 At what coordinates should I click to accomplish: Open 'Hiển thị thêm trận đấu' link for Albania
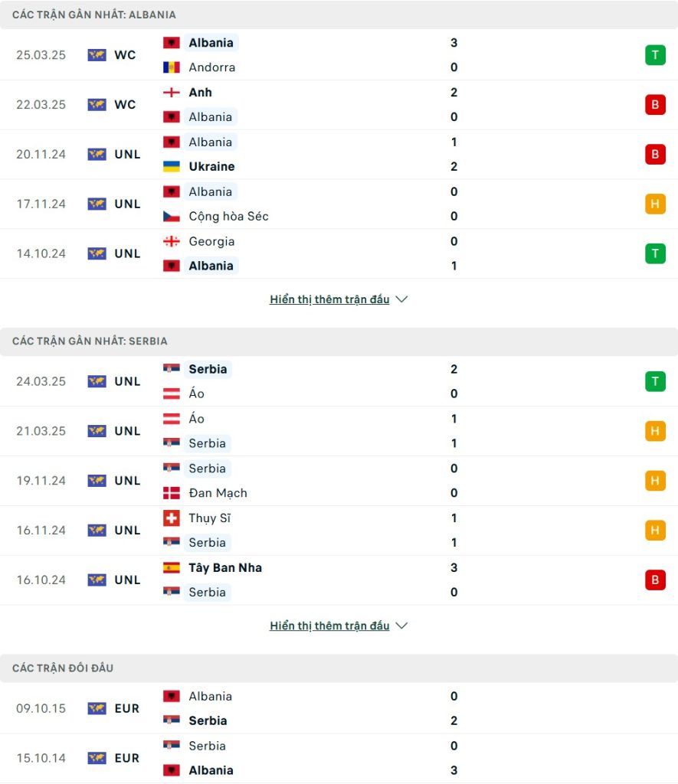point(329,299)
